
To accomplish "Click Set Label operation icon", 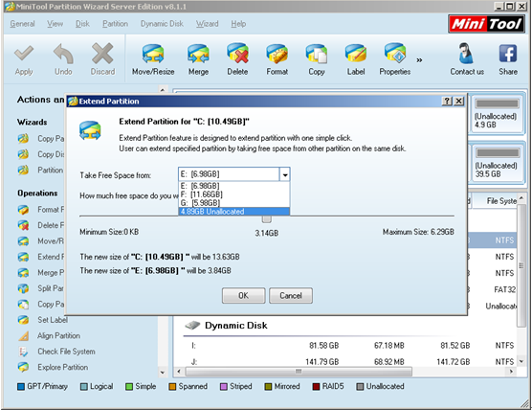I will click(x=23, y=320).
